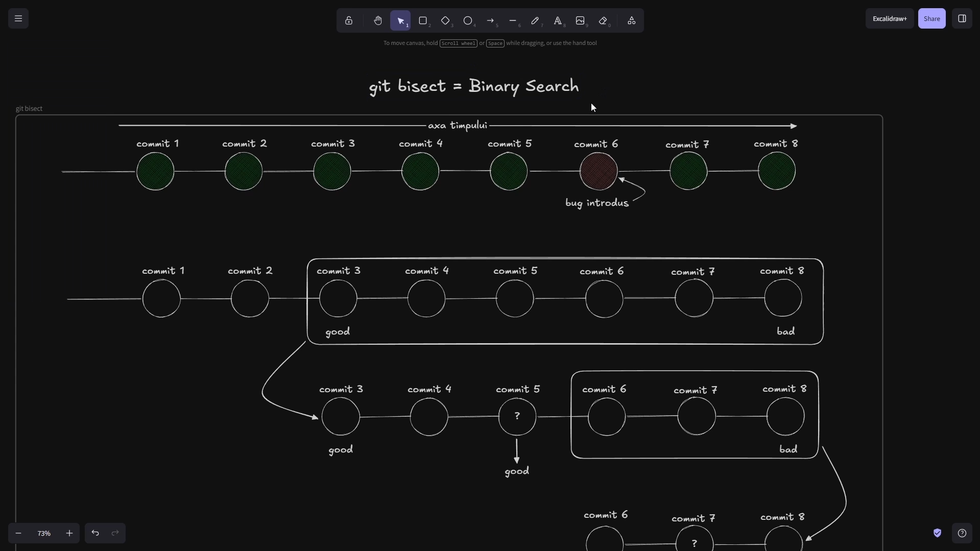This screenshot has height=551, width=980.
Task: Select the Ellipse shape tool
Action: [x=468, y=21]
